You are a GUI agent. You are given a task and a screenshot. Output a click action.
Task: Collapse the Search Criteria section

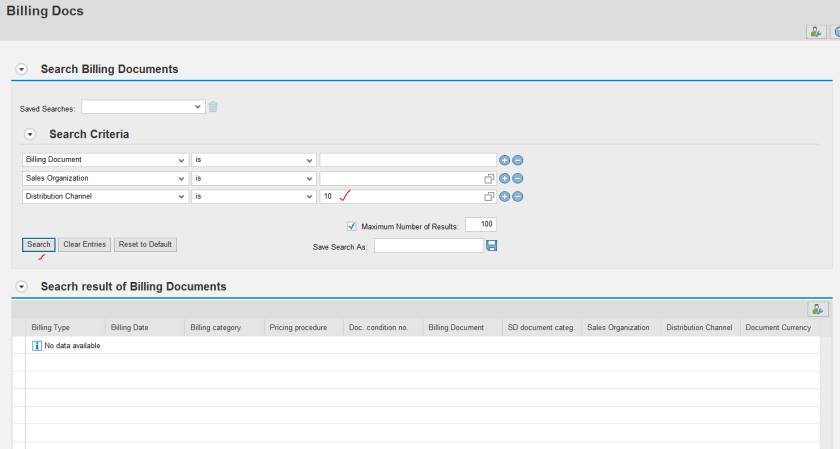pyautogui.click(x=30, y=134)
